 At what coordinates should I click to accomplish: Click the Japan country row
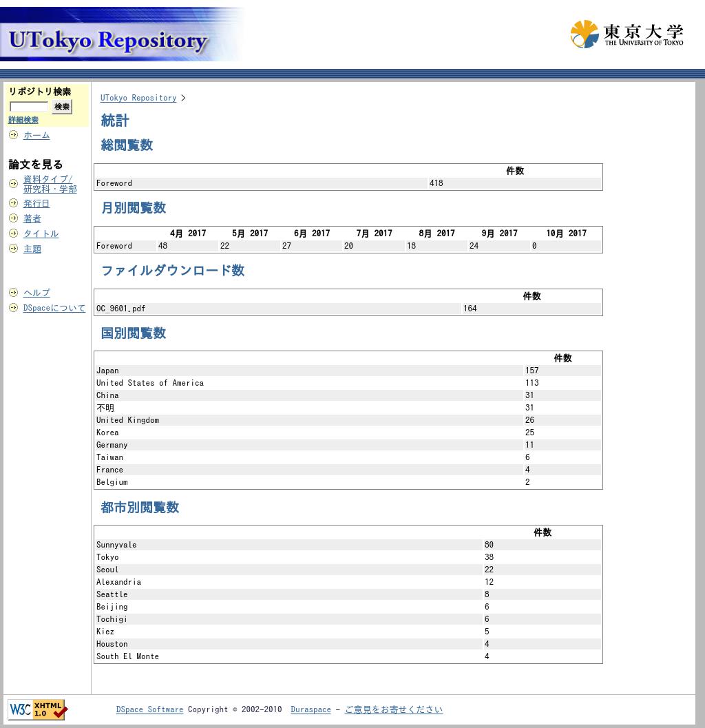(x=348, y=371)
